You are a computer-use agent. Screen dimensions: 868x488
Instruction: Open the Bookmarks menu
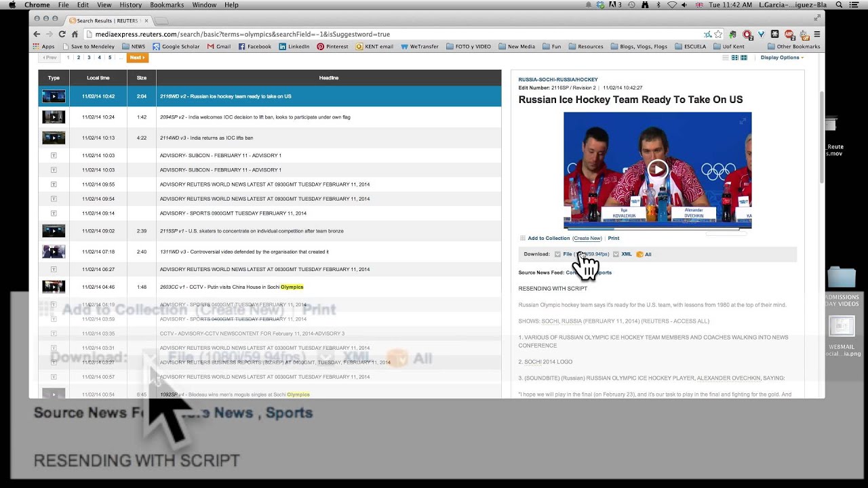coord(166,5)
